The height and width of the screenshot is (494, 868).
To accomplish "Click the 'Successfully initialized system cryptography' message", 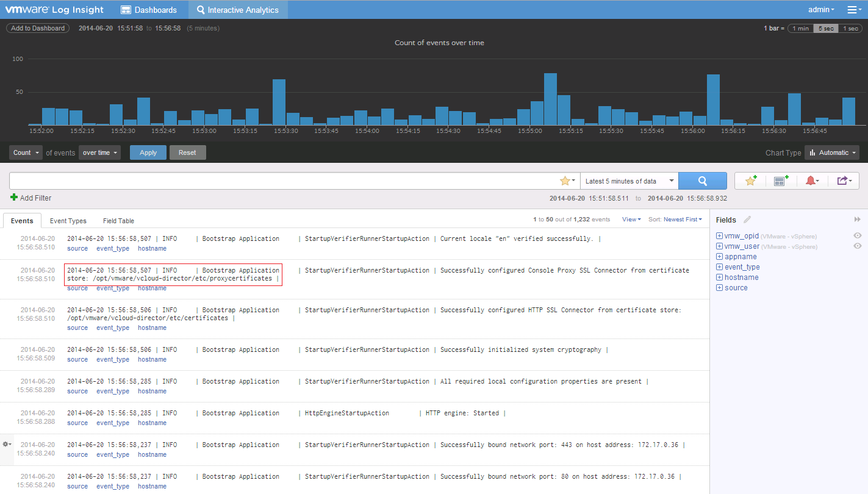I will (520, 349).
